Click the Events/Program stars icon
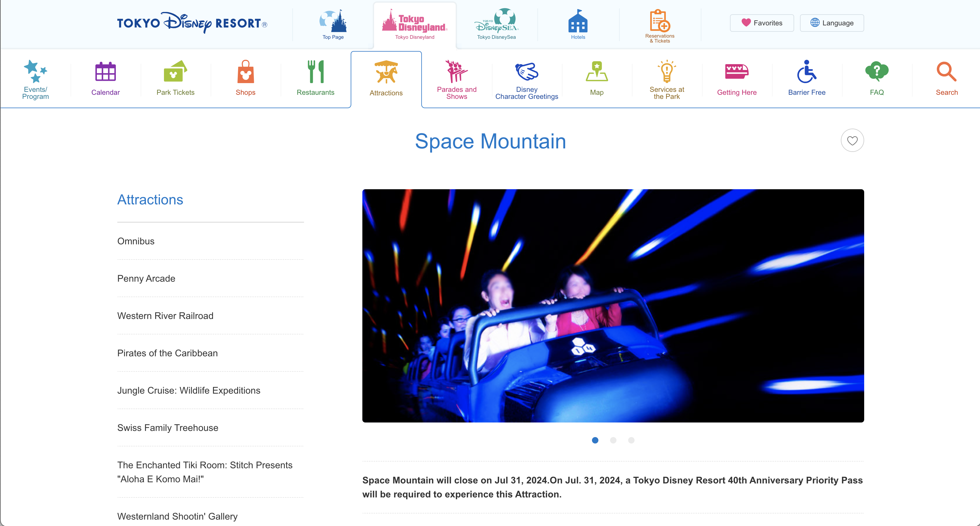This screenshot has height=526, width=980. [x=35, y=71]
